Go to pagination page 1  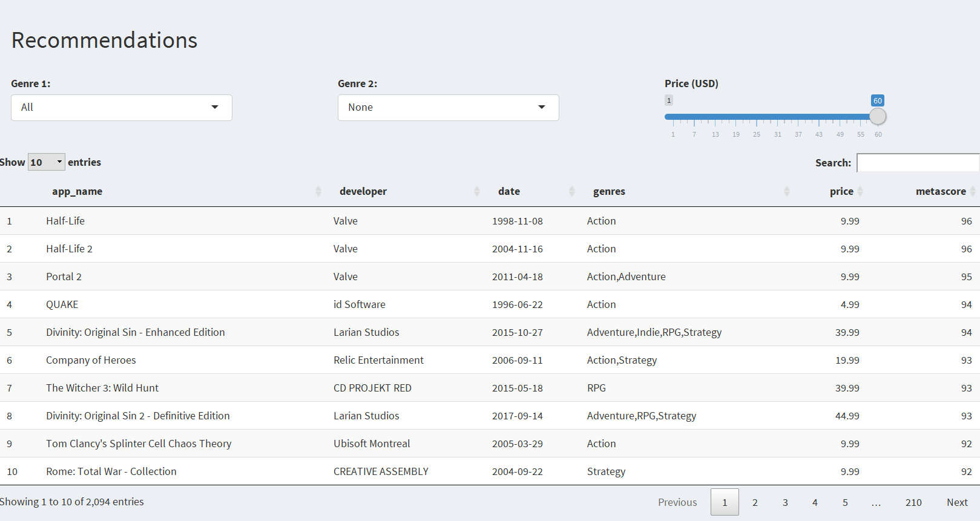725,502
